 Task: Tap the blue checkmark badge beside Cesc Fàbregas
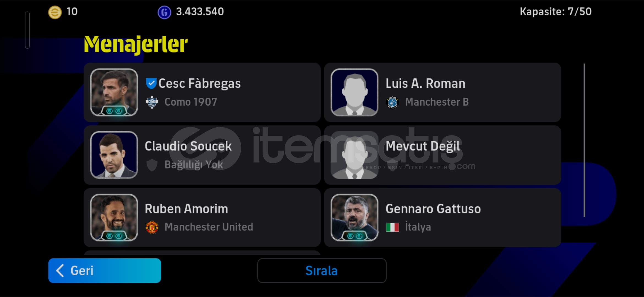151,83
